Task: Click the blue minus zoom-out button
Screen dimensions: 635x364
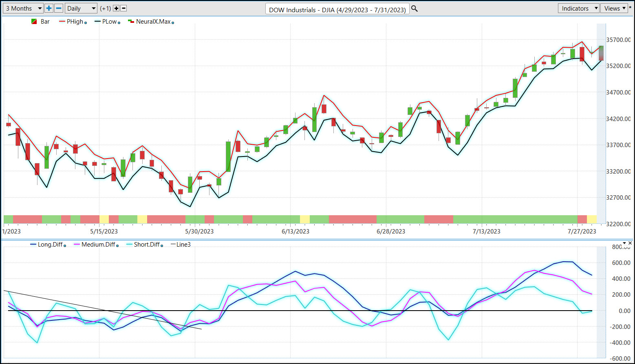Action: 59,8
